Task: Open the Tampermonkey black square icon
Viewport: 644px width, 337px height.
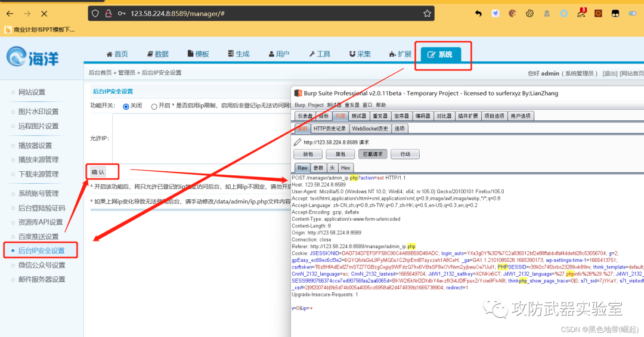Action: coord(615,14)
